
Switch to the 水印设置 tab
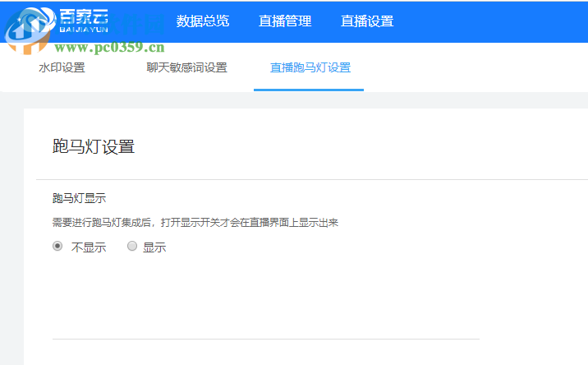point(62,67)
